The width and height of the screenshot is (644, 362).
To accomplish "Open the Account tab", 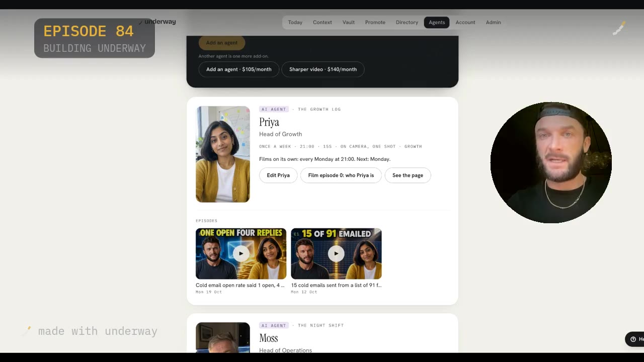I will click(465, 22).
